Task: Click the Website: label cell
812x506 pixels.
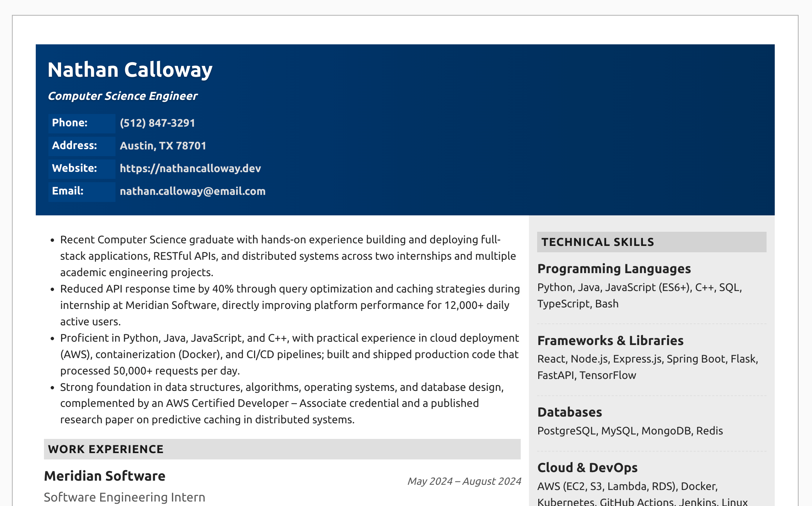Action: (82, 168)
